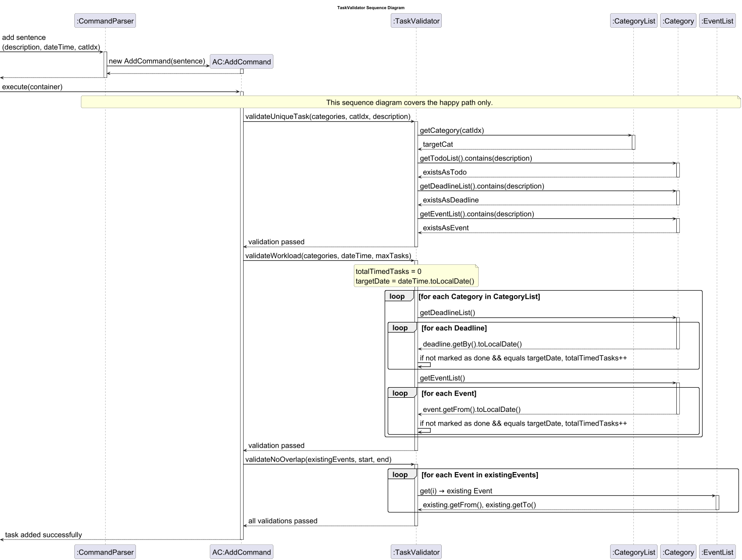Select the :Category lifeline header
Viewport: 742px width, 560px height.
click(678, 21)
